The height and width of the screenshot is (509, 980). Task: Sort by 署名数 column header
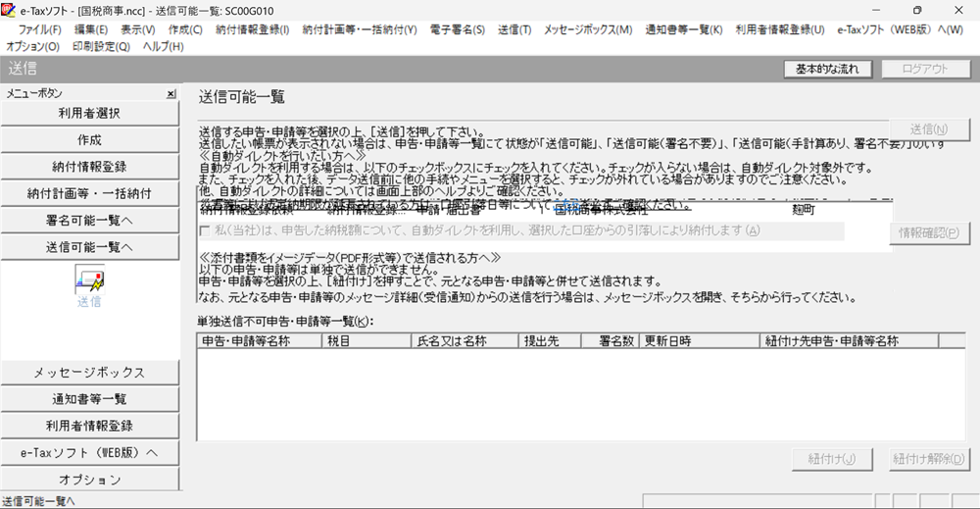[x=610, y=340]
